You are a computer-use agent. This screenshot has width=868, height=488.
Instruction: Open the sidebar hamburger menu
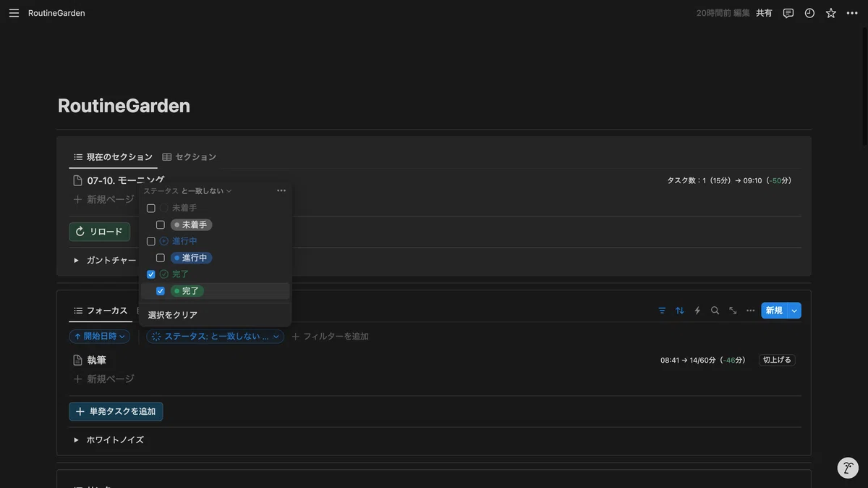14,13
